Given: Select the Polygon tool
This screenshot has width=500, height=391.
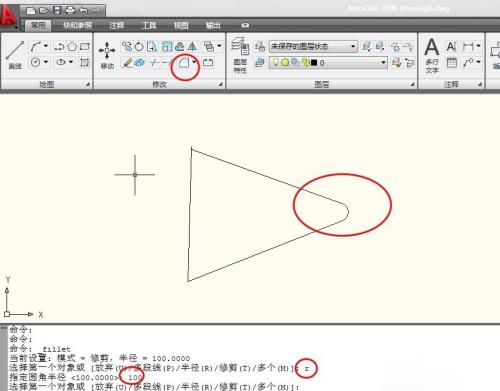Looking at the screenshot, I should coord(72,46).
